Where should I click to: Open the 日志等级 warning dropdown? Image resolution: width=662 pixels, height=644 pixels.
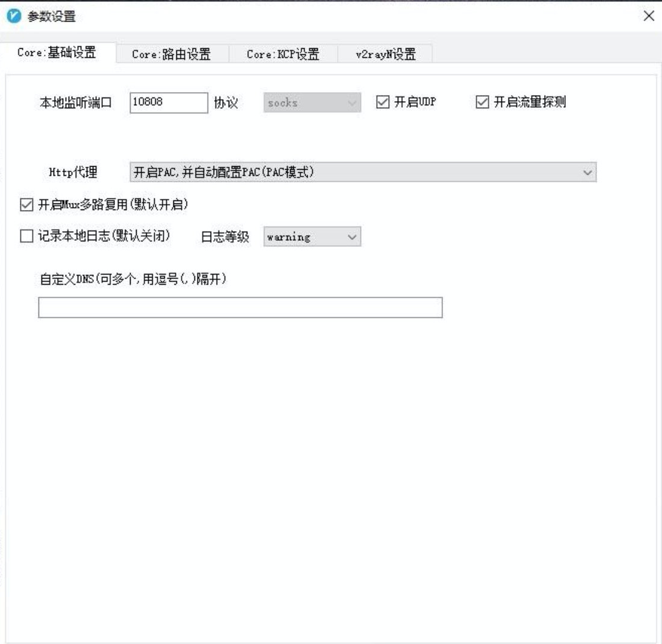[x=312, y=237]
